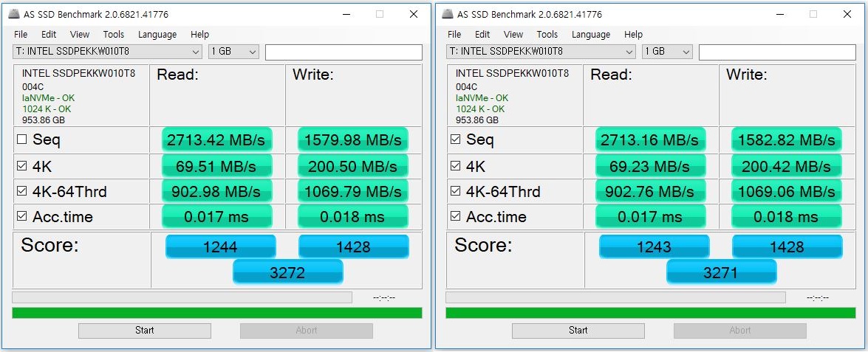Open the File menu in the left window
This screenshot has height=352, width=868.
[x=21, y=34]
